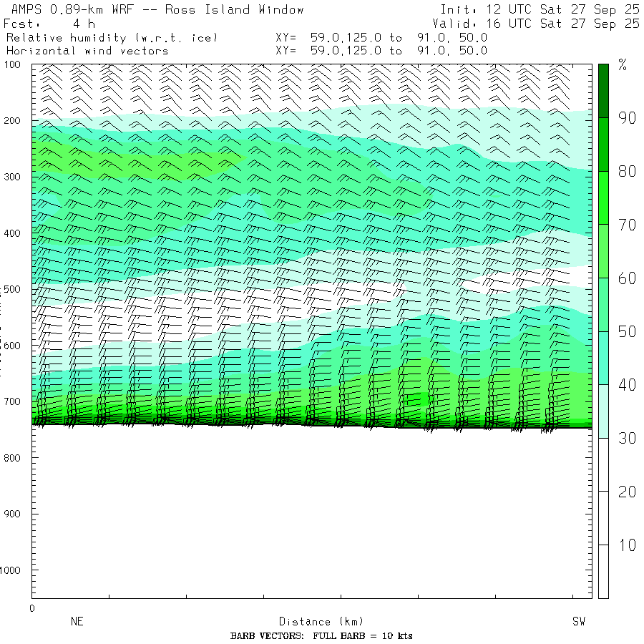The image size is (644, 644).
Task: Click the 700 pressure axis label
Action: pos(12,401)
